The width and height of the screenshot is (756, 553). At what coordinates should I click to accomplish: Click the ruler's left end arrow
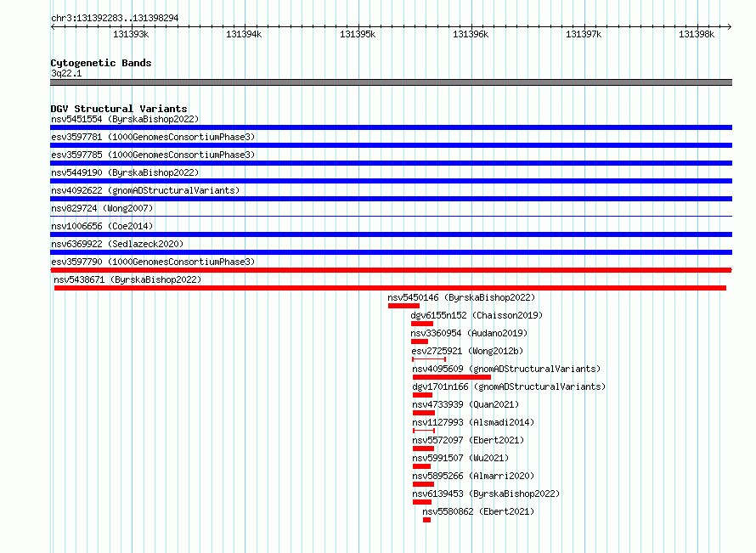[53, 26]
